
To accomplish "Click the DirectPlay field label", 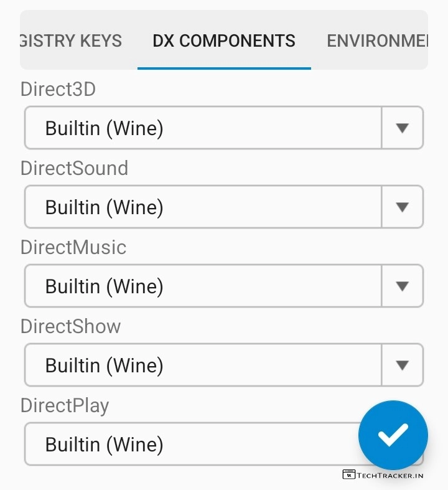I will click(x=65, y=405).
